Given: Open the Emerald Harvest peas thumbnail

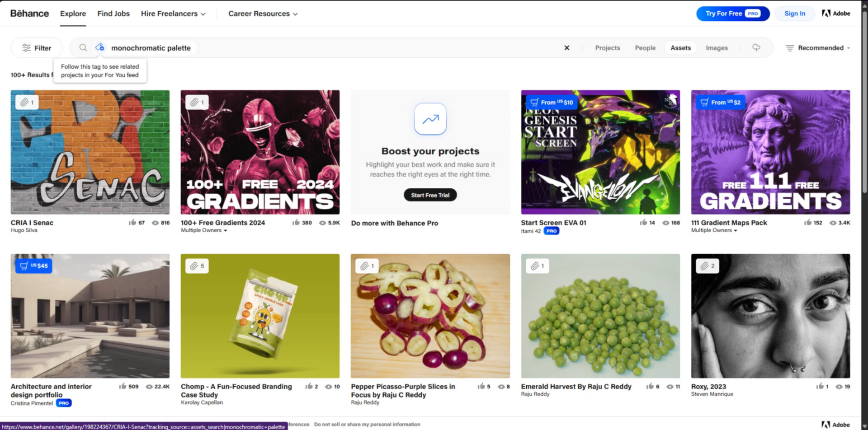Looking at the screenshot, I should (x=600, y=316).
